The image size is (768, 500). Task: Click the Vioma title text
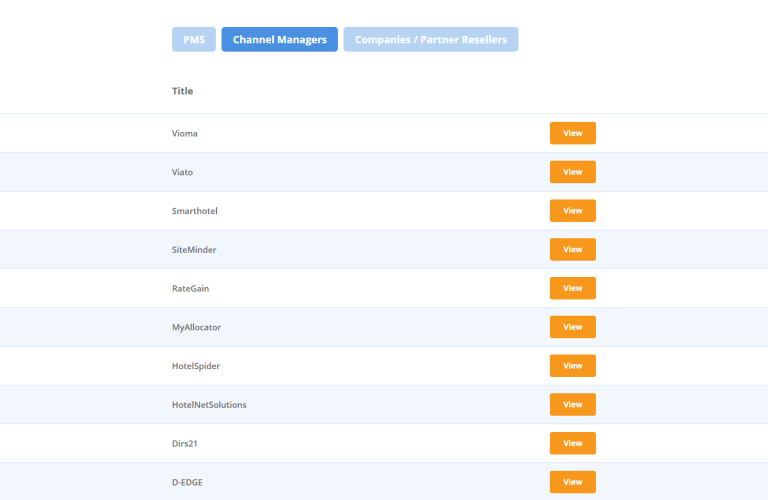click(185, 133)
